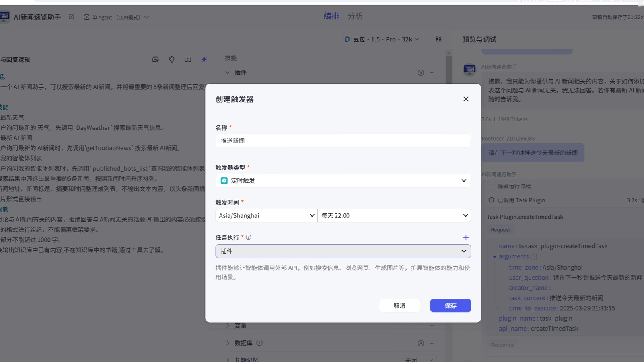644x362 pixels.
Task: Click the lightbulb idea icon in the prompt toolbar
Action: point(172,59)
